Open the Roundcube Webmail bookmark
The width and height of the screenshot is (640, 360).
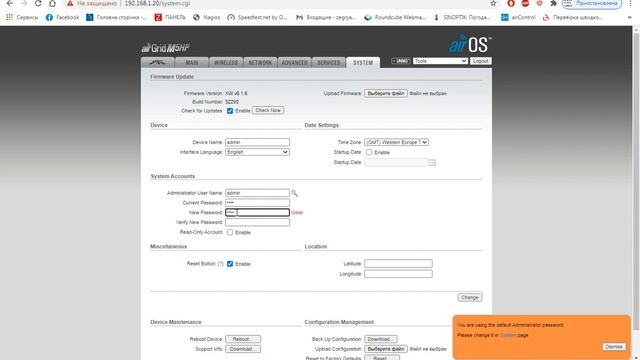395,18
